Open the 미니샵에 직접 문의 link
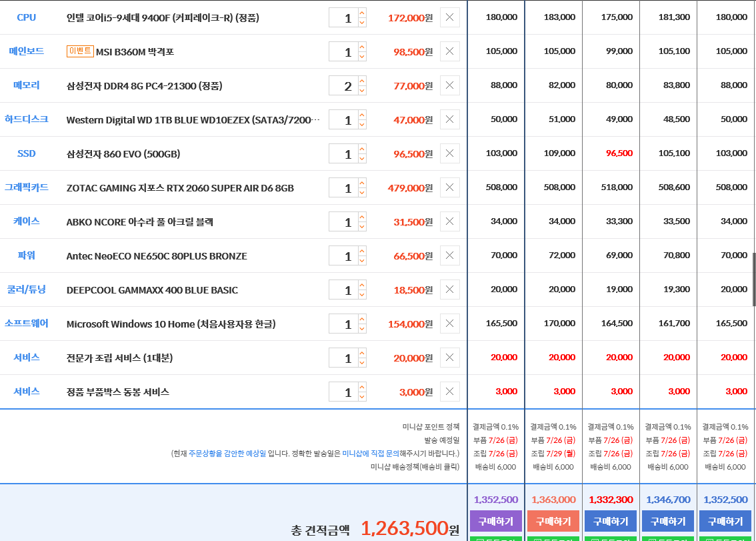This screenshot has height=541, width=756. click(x=371, y=454)
